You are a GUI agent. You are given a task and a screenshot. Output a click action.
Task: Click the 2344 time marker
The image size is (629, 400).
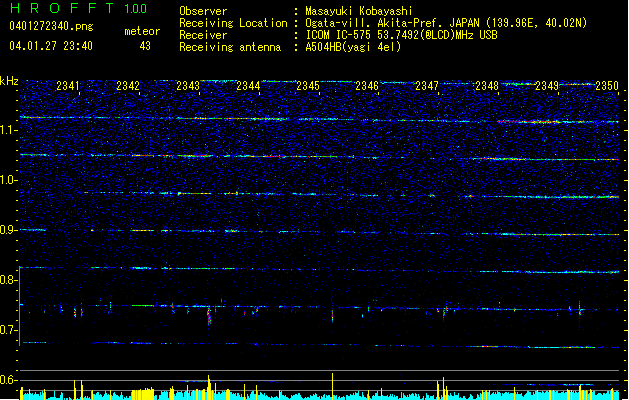coord(248,85)
